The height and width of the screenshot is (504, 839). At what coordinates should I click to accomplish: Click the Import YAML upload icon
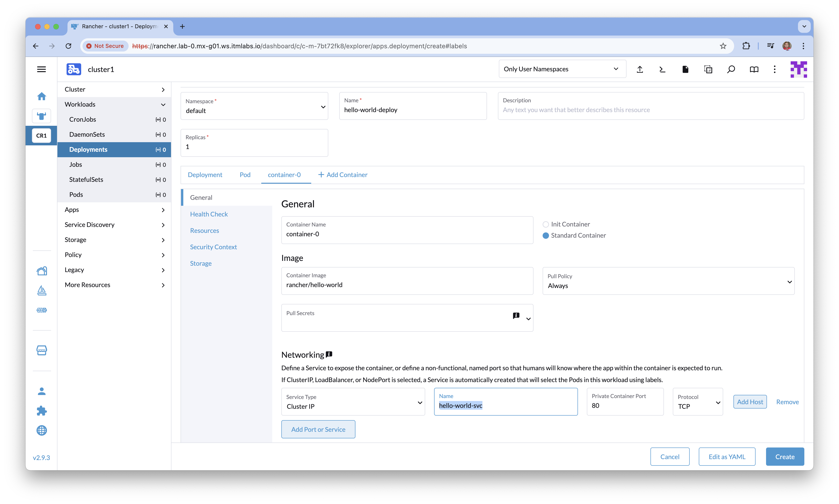640,69
